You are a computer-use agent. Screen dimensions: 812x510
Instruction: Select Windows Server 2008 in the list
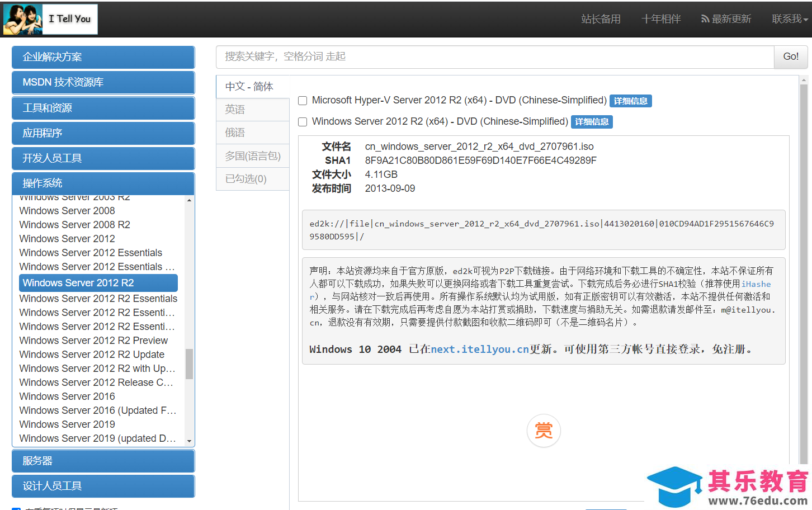click(x=67, y=211)
